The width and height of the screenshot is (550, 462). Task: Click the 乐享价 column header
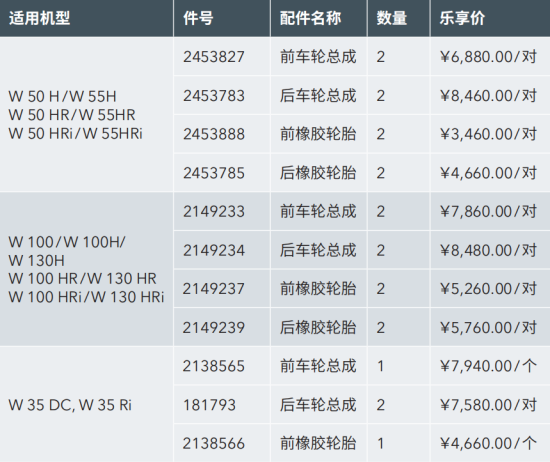pos(462,18)
